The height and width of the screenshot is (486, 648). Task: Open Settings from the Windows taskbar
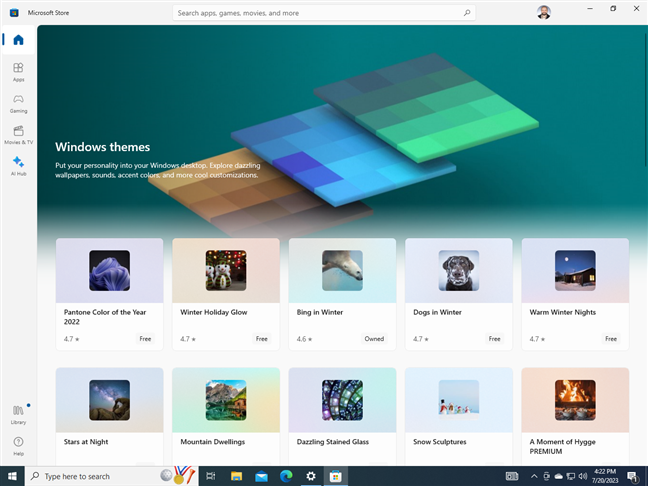(311, 476)
